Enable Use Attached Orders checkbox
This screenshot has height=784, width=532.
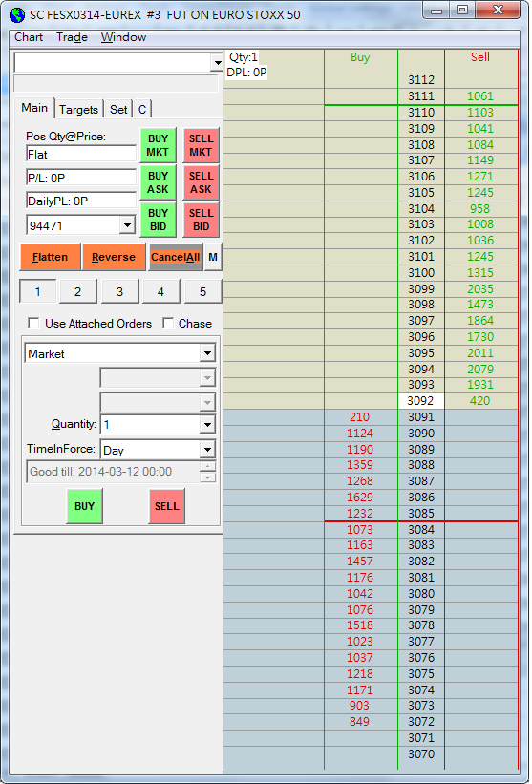pos(34,323)
